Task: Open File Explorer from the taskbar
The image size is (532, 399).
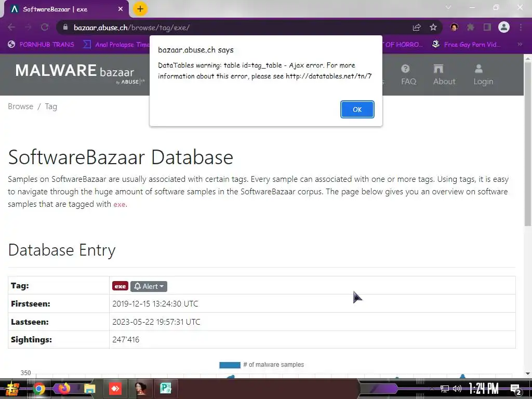Action: [89, 389]
